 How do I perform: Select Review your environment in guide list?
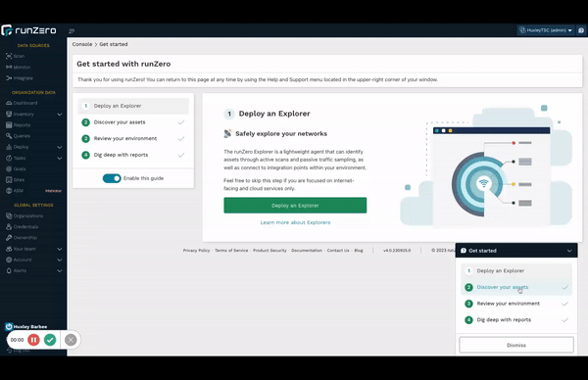click(133, 139)
